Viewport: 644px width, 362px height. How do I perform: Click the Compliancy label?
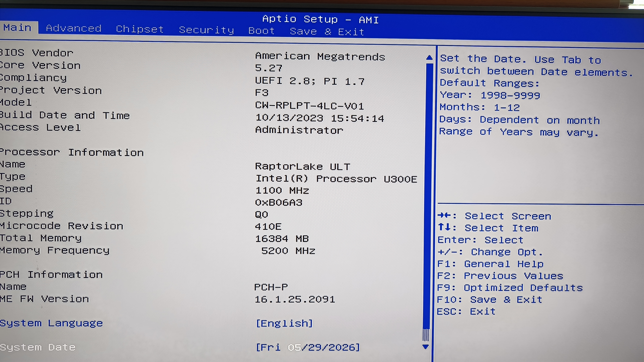(33, 78)
